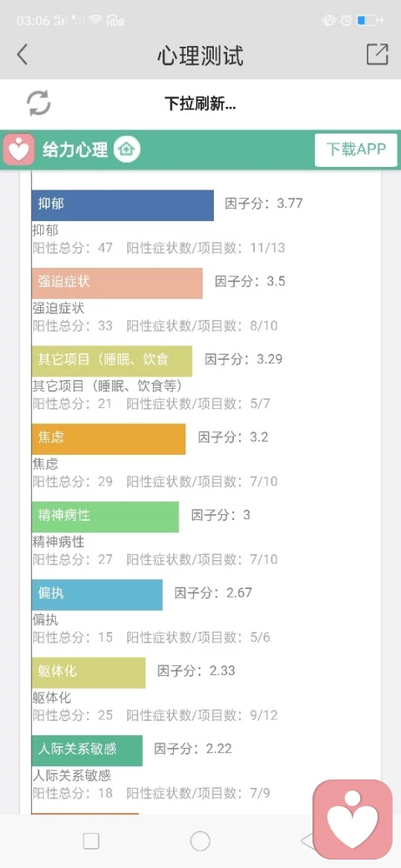Select the 躯体化 bar

pos(89,673)
